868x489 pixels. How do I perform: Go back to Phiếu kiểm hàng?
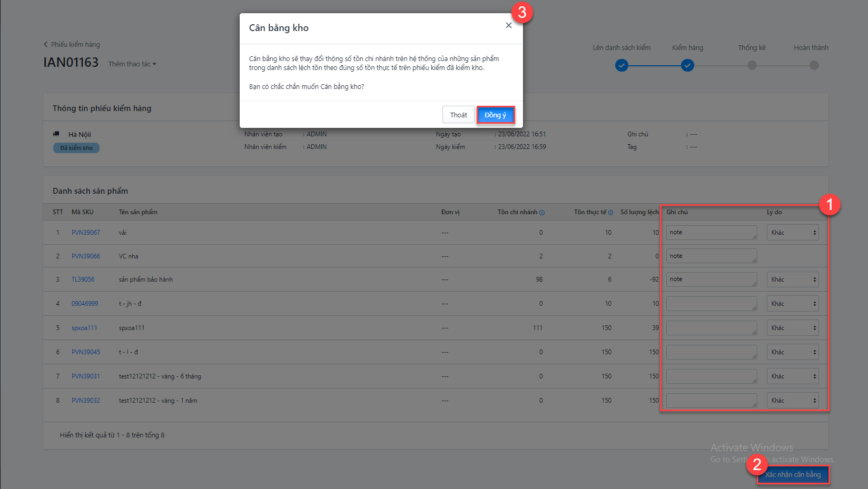coord(72,44)
